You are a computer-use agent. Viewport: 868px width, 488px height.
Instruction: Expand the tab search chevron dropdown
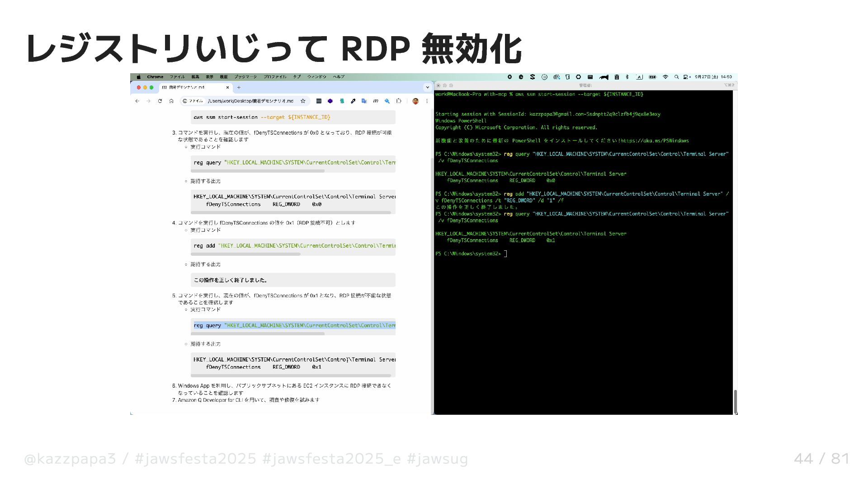[427, 87]
